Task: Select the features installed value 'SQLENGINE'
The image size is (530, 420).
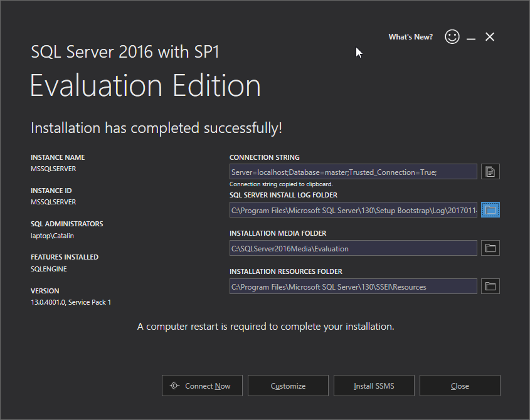Action: [x=49, y=269]
